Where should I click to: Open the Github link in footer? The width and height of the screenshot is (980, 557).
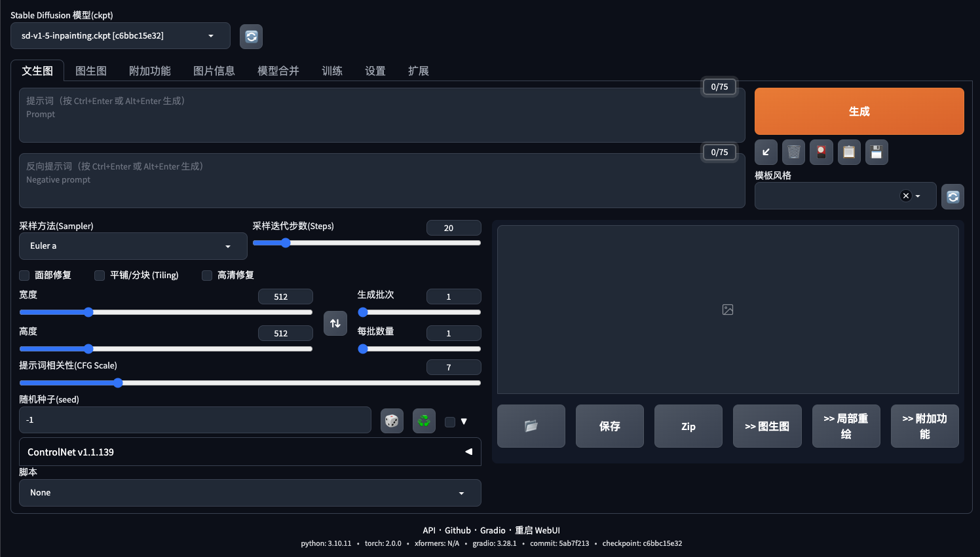pos(458,531)
